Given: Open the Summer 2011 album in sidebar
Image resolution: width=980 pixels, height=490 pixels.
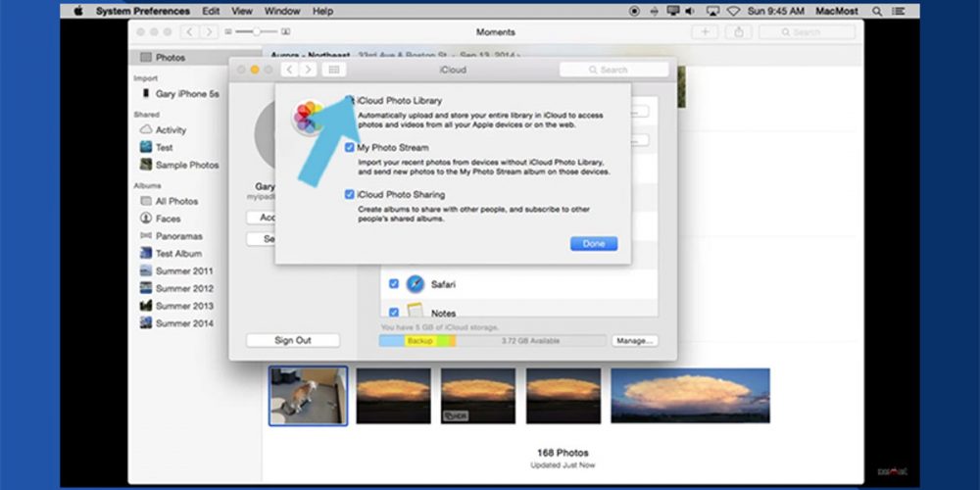Looking at the screenshot, I should tap(184, 270).
